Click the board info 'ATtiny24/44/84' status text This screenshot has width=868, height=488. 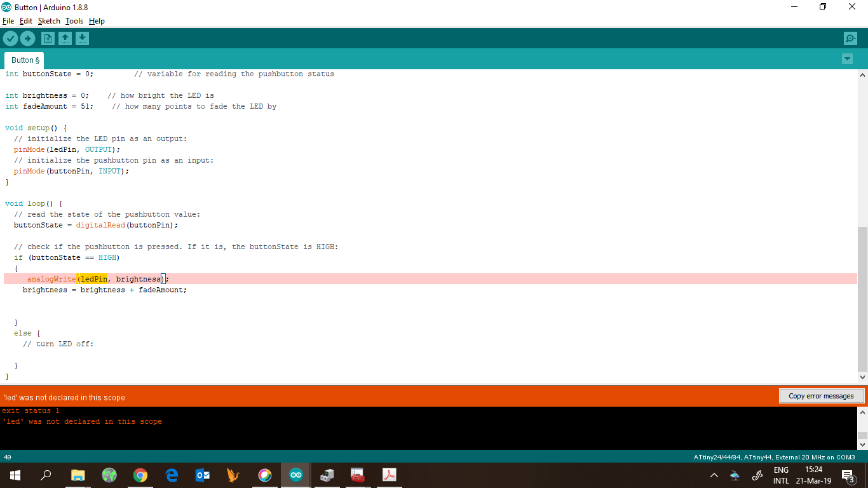(774, 457)
